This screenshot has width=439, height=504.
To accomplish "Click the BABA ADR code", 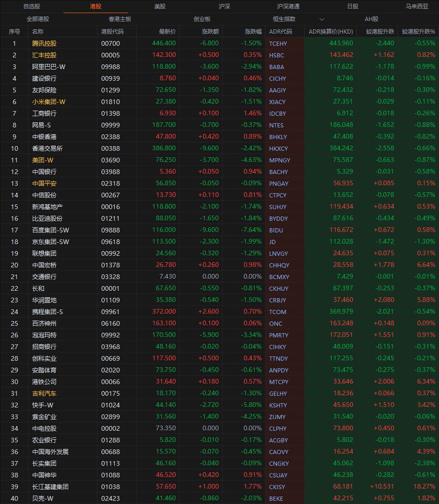I will point(276,67).
